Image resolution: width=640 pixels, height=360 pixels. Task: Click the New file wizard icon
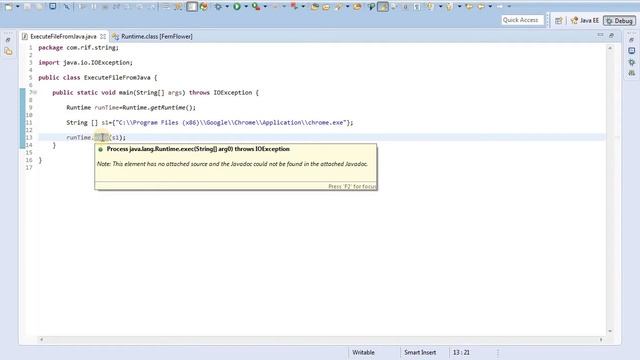pyautogui.click(x=8, y=7)
